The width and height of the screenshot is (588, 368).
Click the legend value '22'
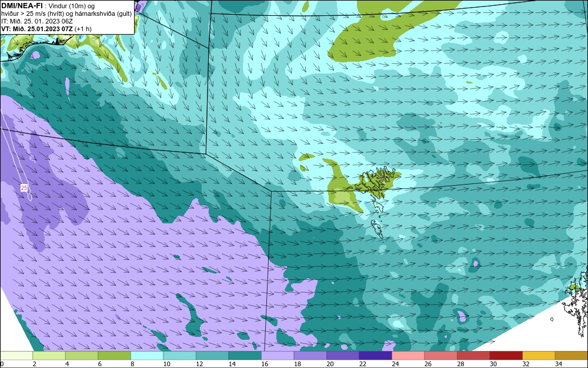pos(362,364)
